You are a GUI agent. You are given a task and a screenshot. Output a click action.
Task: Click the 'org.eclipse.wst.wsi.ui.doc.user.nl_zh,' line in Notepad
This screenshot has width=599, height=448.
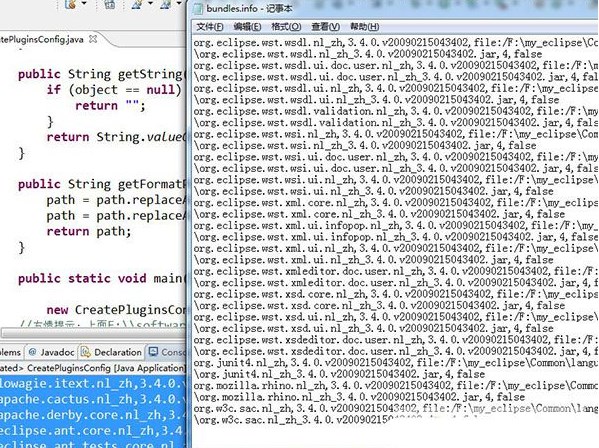395,157
